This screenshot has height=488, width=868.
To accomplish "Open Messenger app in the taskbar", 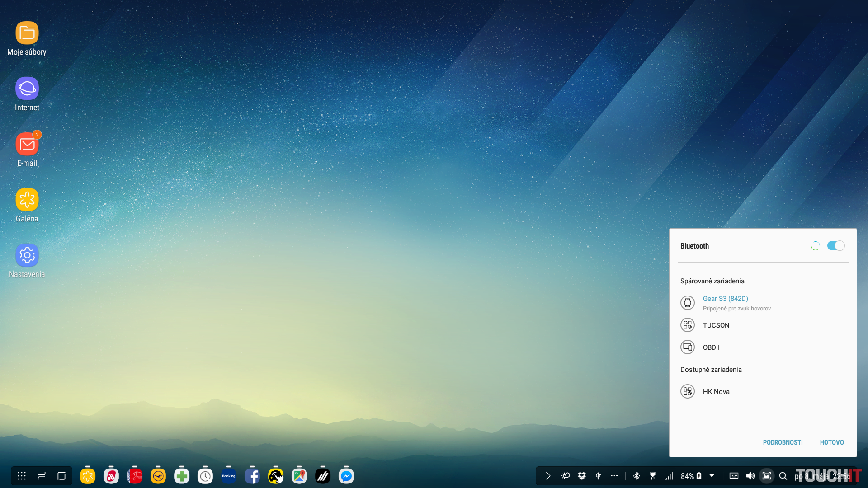I will [x=346, y=476].
